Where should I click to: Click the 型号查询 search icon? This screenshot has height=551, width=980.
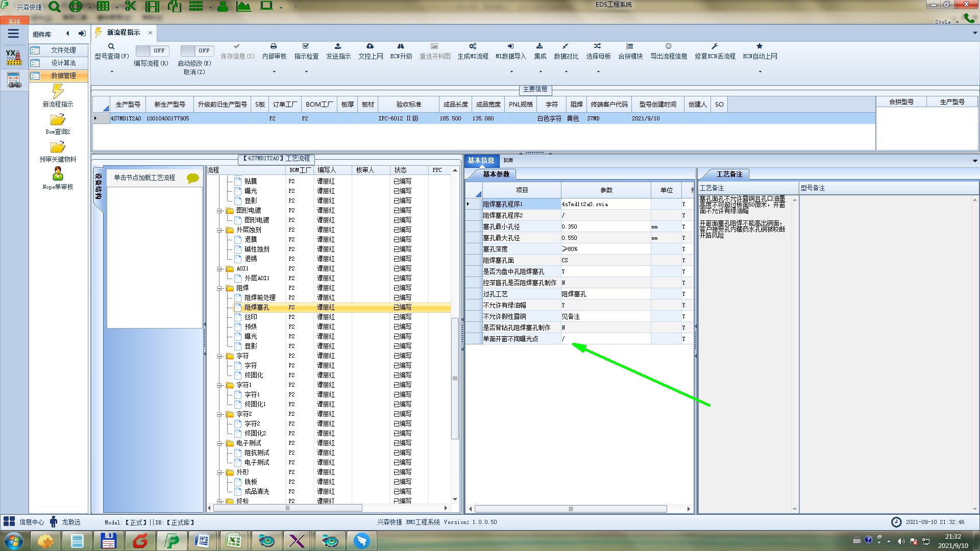(111, 46)
